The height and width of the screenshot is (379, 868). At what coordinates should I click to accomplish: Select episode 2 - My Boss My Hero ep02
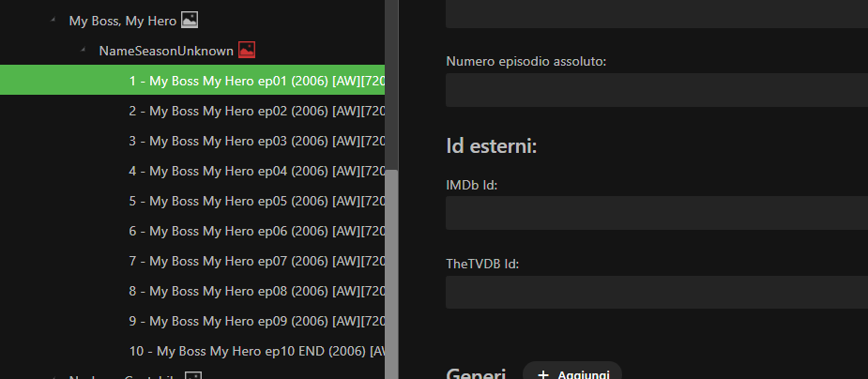tap(192, 111)
